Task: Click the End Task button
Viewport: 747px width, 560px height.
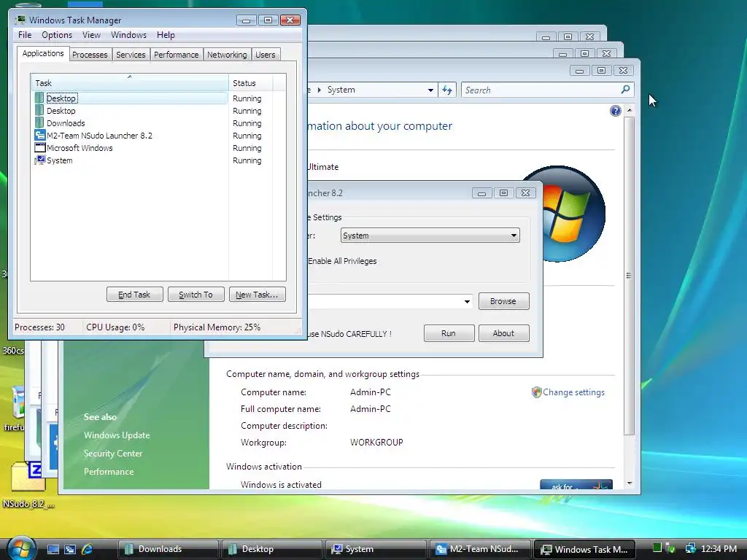Action: (134, 295)
